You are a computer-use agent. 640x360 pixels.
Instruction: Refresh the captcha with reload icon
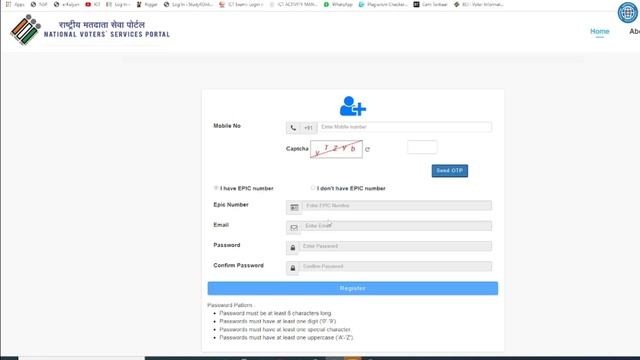(367, 149)
